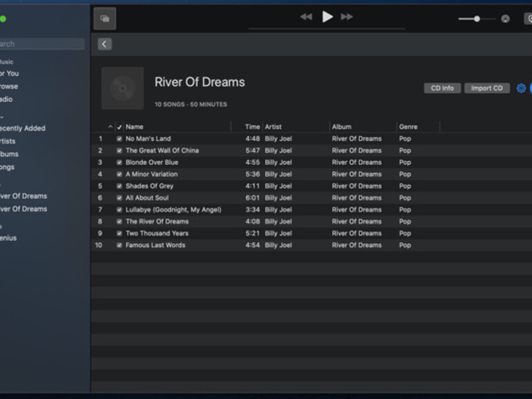Select the song Lullabye (Goodnight, My Angel)

click(173, 210)
